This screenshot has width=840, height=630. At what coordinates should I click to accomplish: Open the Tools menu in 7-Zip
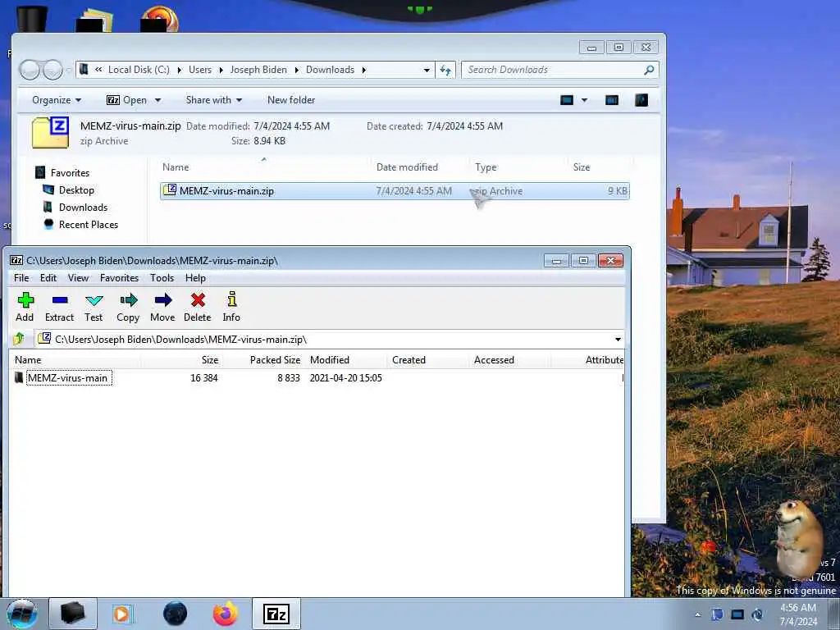click(162, 277)
